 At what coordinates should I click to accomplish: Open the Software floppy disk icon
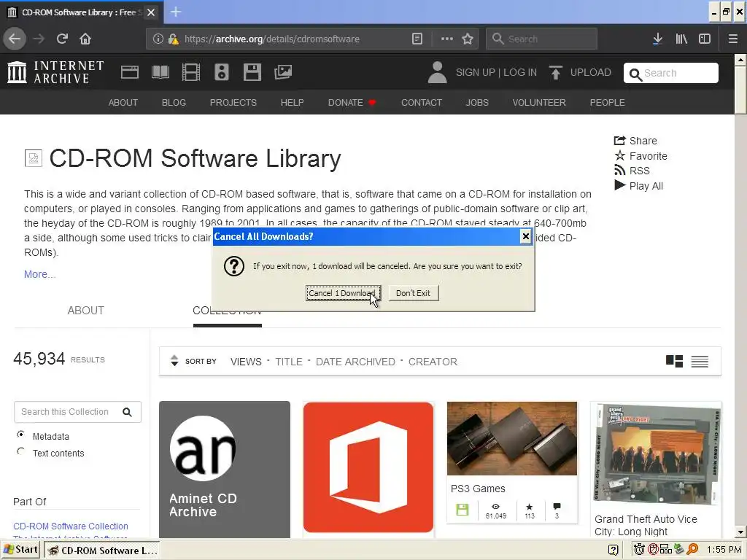[252, 72]
